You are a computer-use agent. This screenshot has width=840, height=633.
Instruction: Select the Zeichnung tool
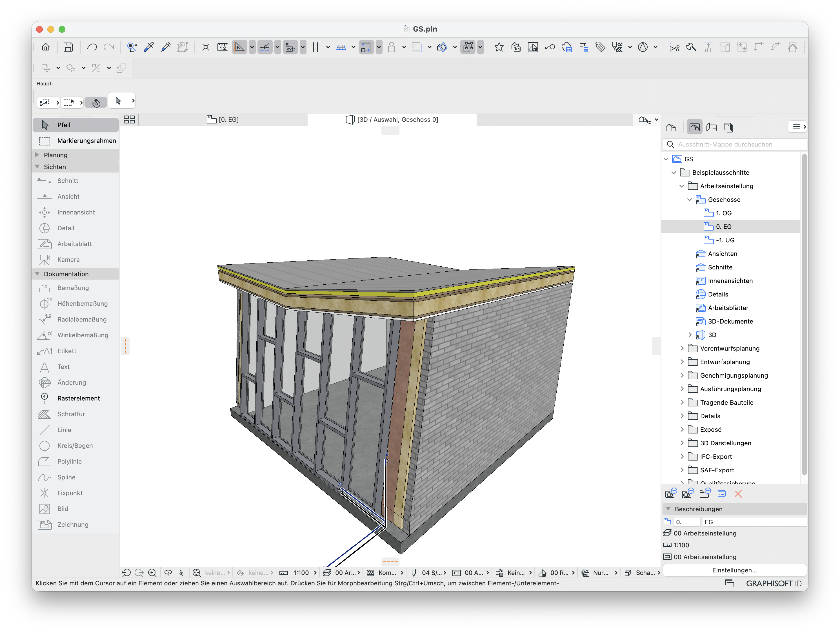[x=75, y=524]
